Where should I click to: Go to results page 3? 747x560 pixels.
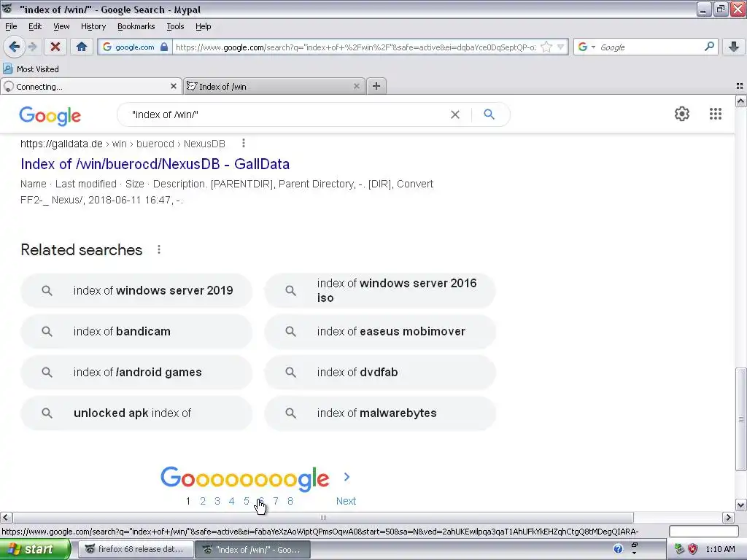[x=217, y=501]
